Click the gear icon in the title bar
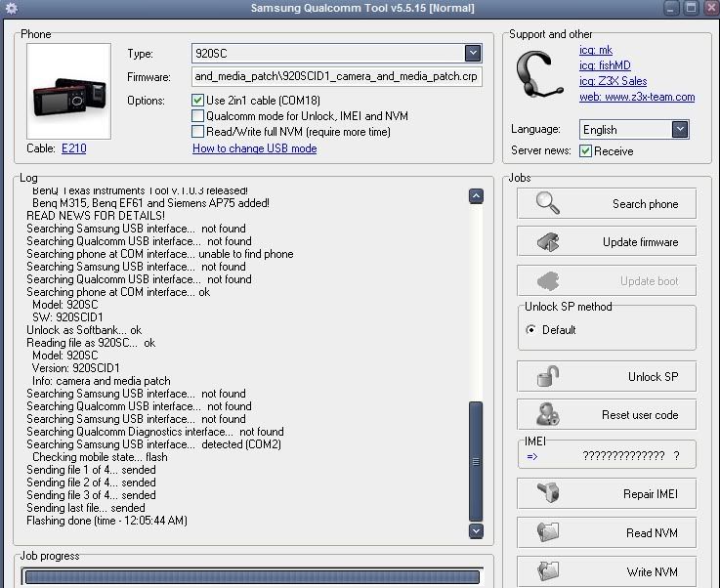720x588 pixels. tap(11, 8)
